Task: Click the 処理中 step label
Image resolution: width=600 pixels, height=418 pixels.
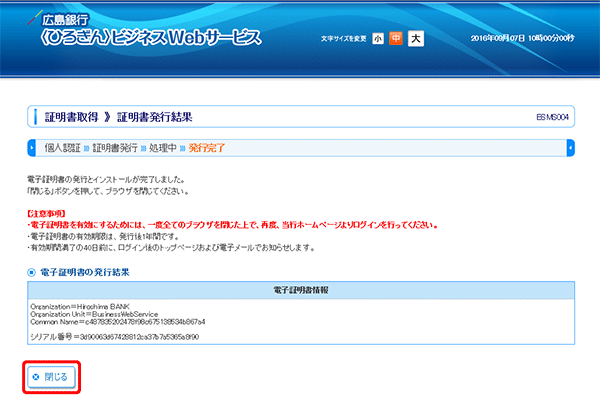Action: pyautogui.click(x=163, y=148)
